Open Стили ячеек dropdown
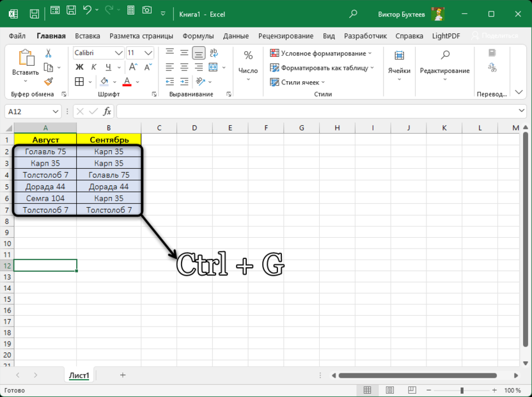Viewport: 532px width, 397px height. click(297, 82)
